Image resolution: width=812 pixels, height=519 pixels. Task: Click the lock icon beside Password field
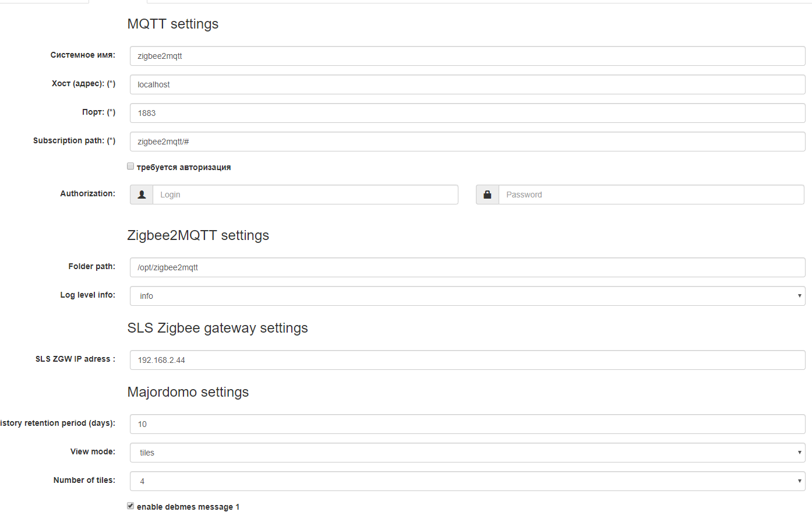click(x=488, y=195)
